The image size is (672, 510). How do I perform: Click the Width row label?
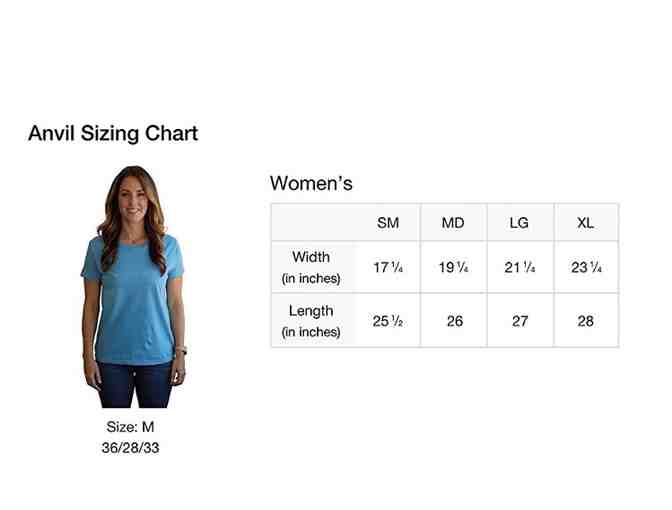[311, 267]
